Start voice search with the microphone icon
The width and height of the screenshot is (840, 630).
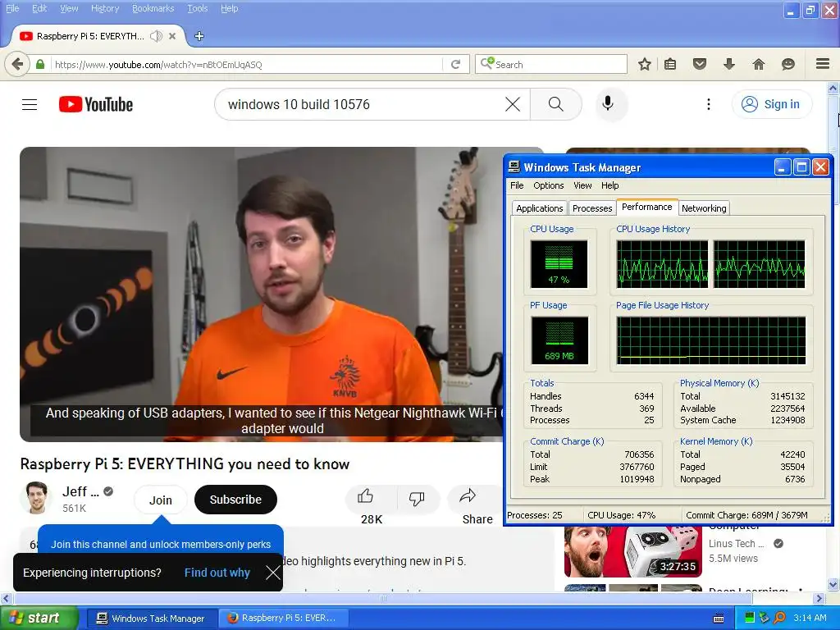click(x=608, y=104)
